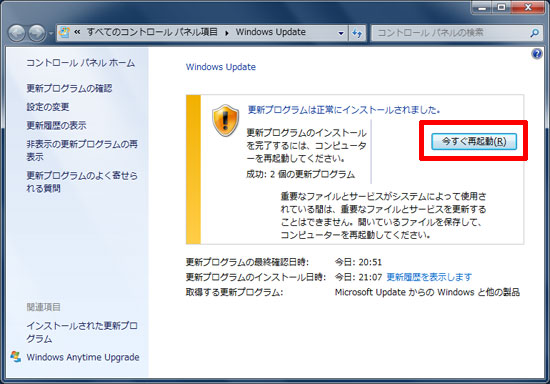This screenshot has width=550, height=384.
Task: Open 設定の変更 link
Action: pyautogui.click(x=48, y=107)
